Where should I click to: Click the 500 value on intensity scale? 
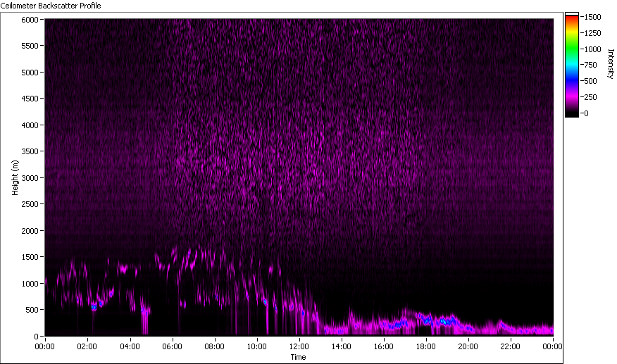591,81
